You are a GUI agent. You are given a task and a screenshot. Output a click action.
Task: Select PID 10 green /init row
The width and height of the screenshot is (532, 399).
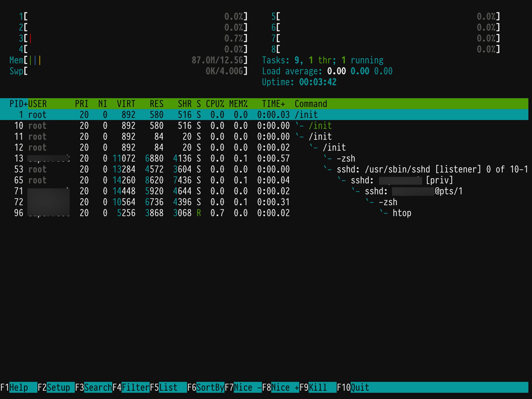pos(320,126)
